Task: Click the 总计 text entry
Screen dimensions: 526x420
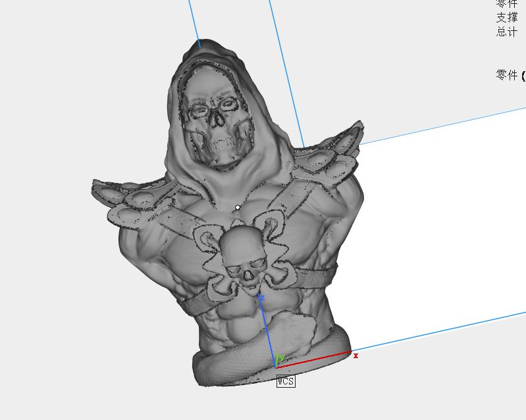Action: point(507,32)
